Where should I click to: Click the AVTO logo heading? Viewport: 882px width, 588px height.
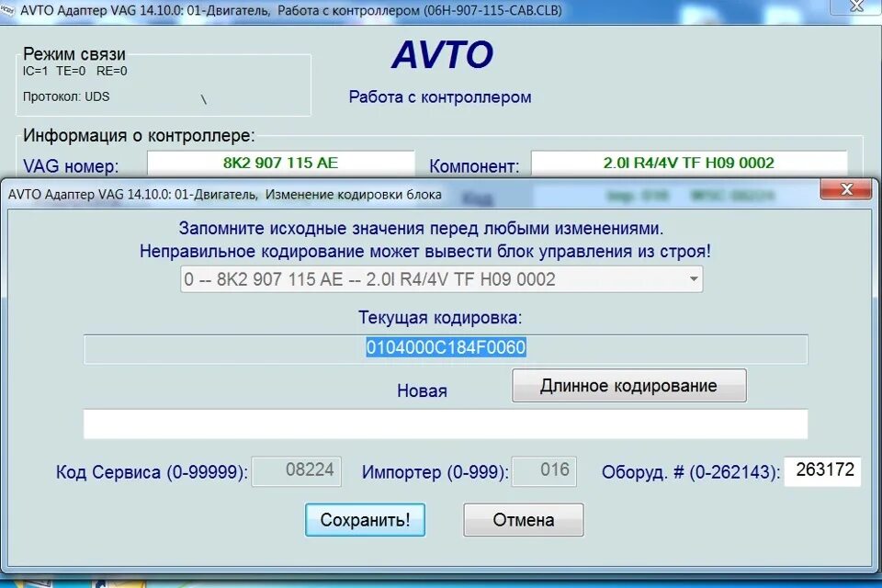[442, 55]
